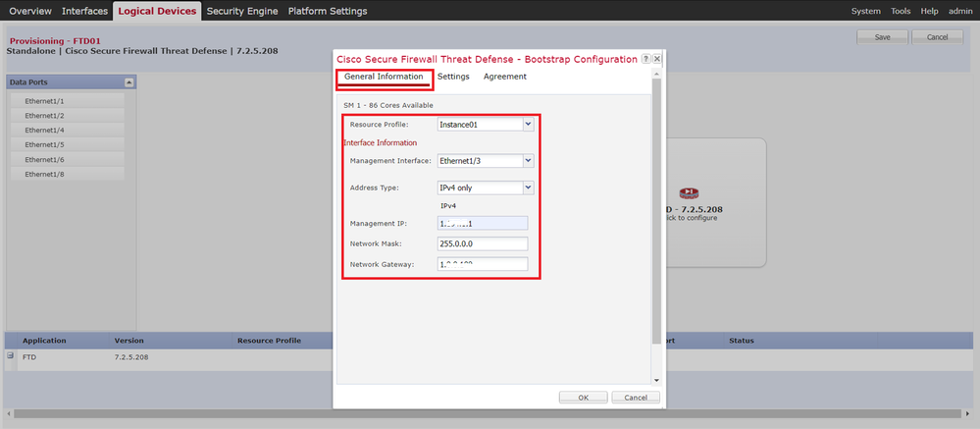Viewport: 980px width, 429px height.
Task: Open the Help menu in the top bar
Action: click(929, 11)
